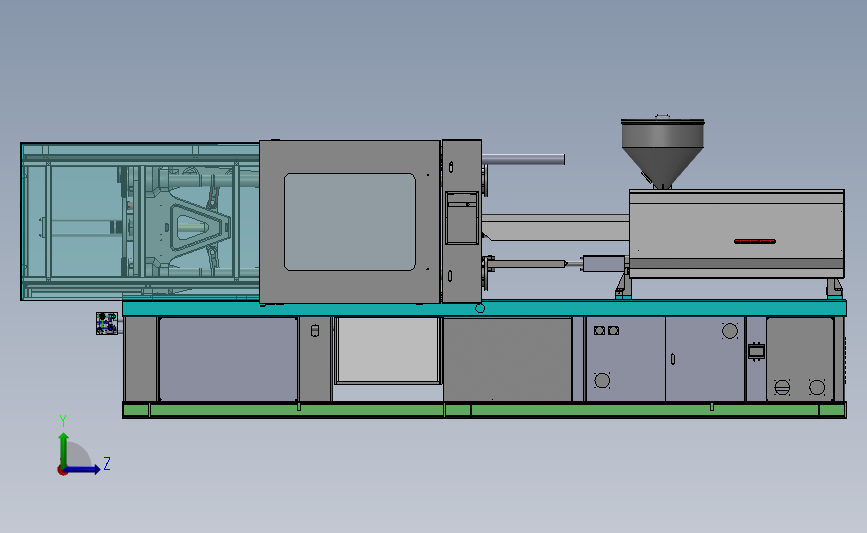Select the injection unit gray cover housing
867x533 pixels.
(737, 233)
